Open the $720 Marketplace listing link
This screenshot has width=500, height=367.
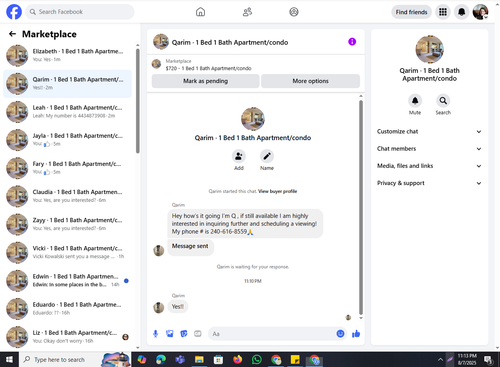[208, 68]
